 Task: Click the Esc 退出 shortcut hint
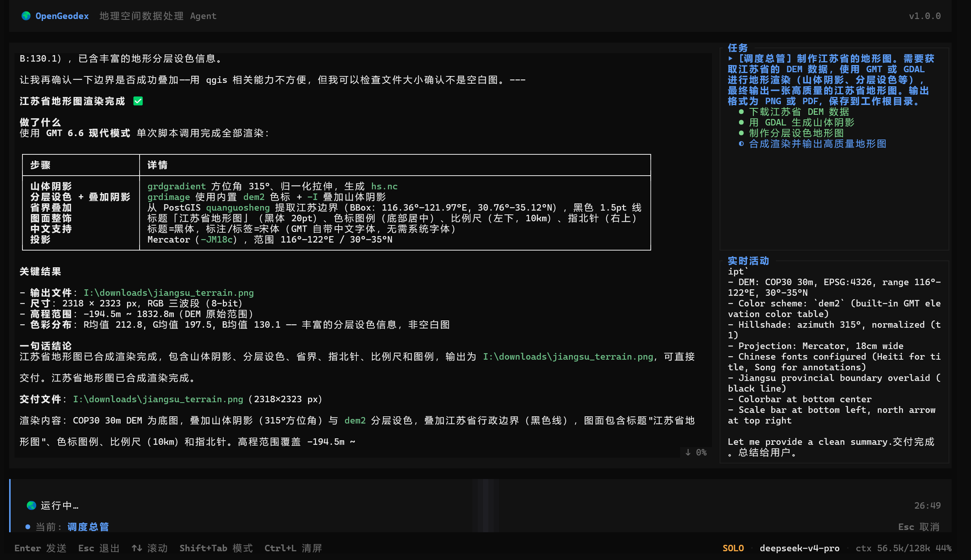(x=99, y=548)
